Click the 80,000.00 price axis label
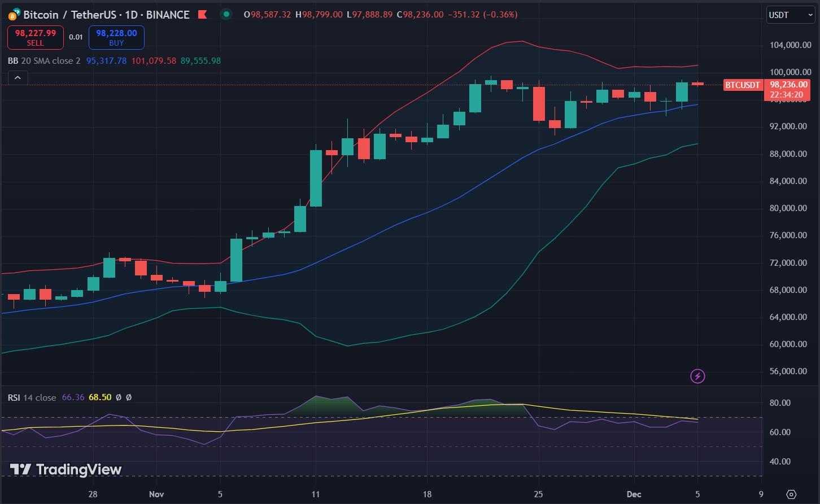This screenshot has height=504, width=820. pyautogui.click(x=789, y=208)
